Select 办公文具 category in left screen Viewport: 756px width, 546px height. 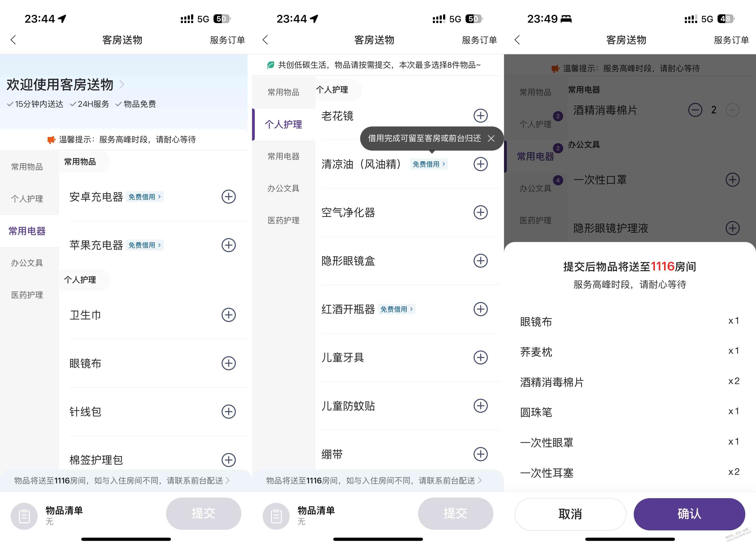click(x=27, y=263)
